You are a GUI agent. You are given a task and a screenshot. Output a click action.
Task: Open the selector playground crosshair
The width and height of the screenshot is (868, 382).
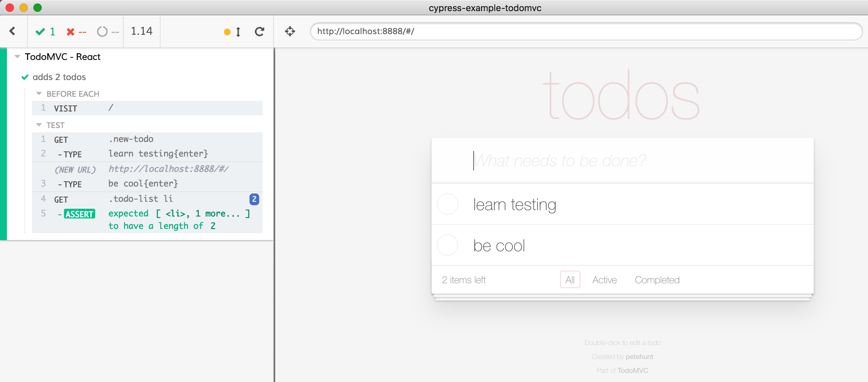[x=290, y=31]
